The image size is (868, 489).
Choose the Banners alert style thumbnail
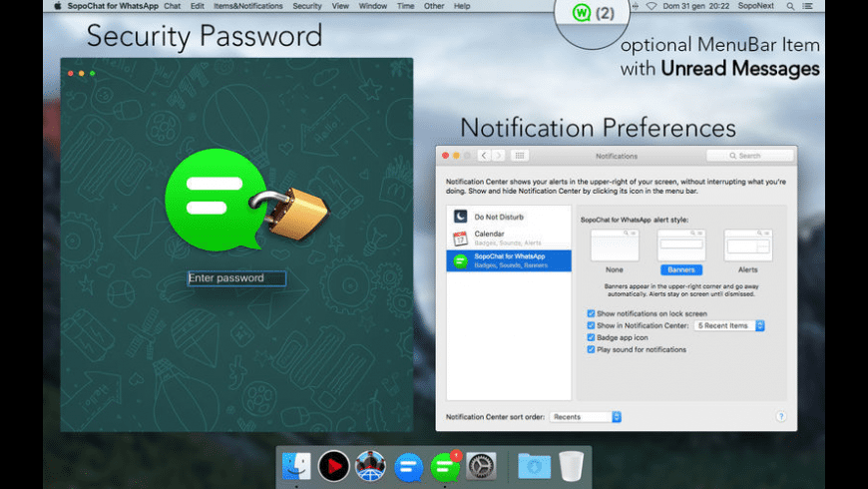680,245
